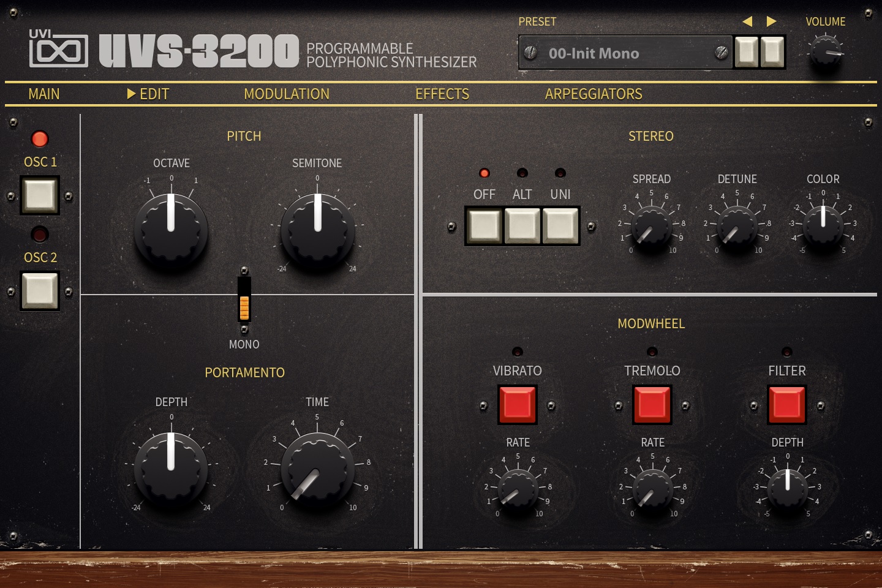The width and height of the screenshot is (882, 588).
Task: Click the Vibrato Rate knob
Action: coord(518,490)
